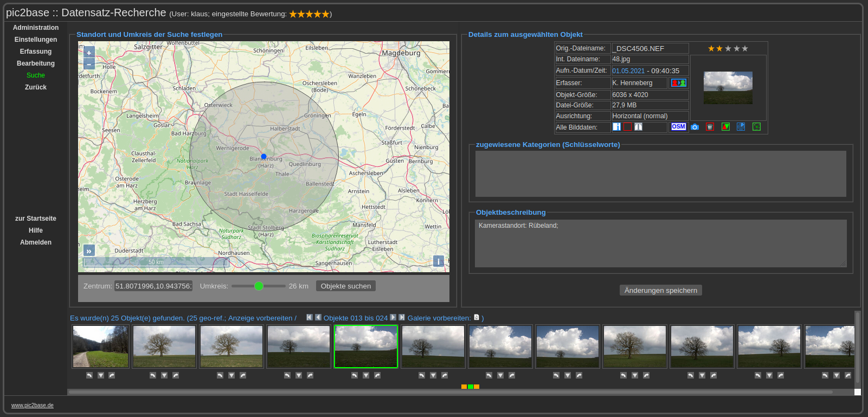Screen dimensions: 868x417
Task: Open the 01.05.2021 date link
Action: pos(628,71)
